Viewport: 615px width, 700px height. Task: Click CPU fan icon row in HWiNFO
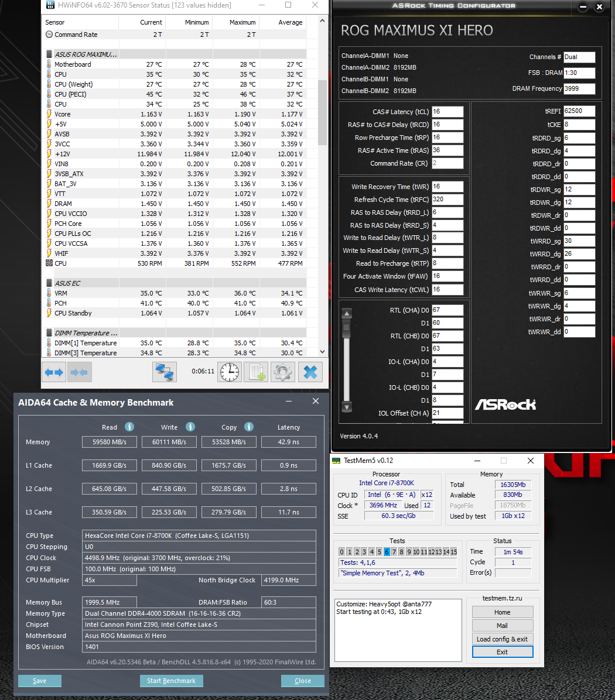click(49, 263)
